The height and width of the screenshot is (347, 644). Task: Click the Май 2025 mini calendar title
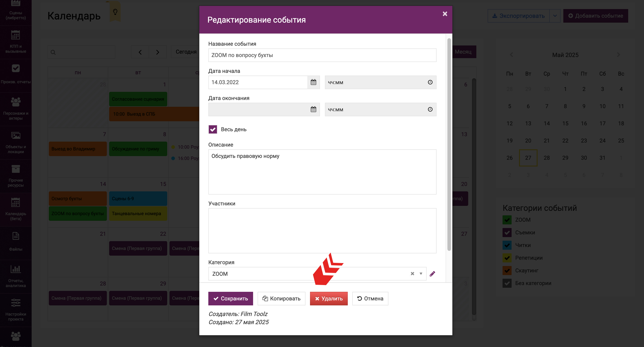click(x=565, y=55)
